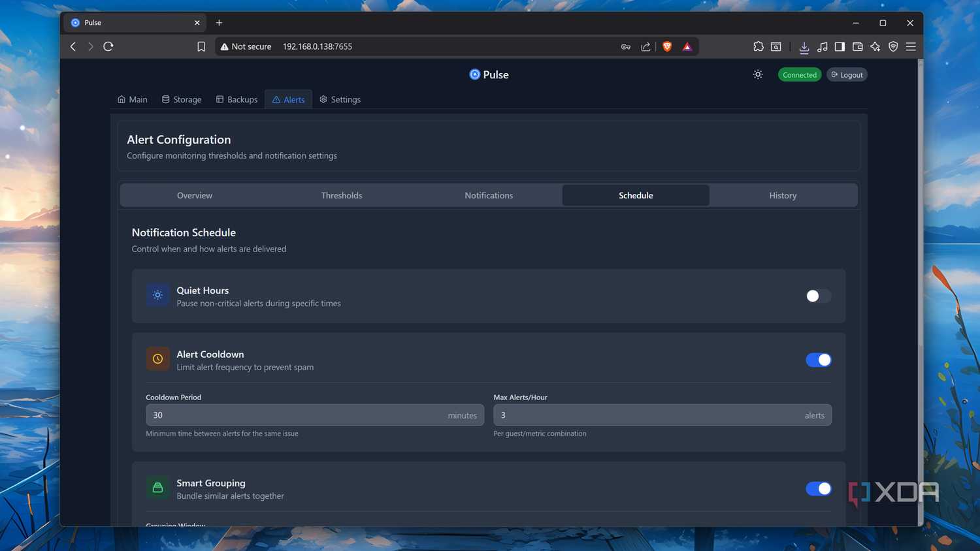This screenshot has width=980, height=551.
Task: Open the Storage tab
Action: point(182,99)
